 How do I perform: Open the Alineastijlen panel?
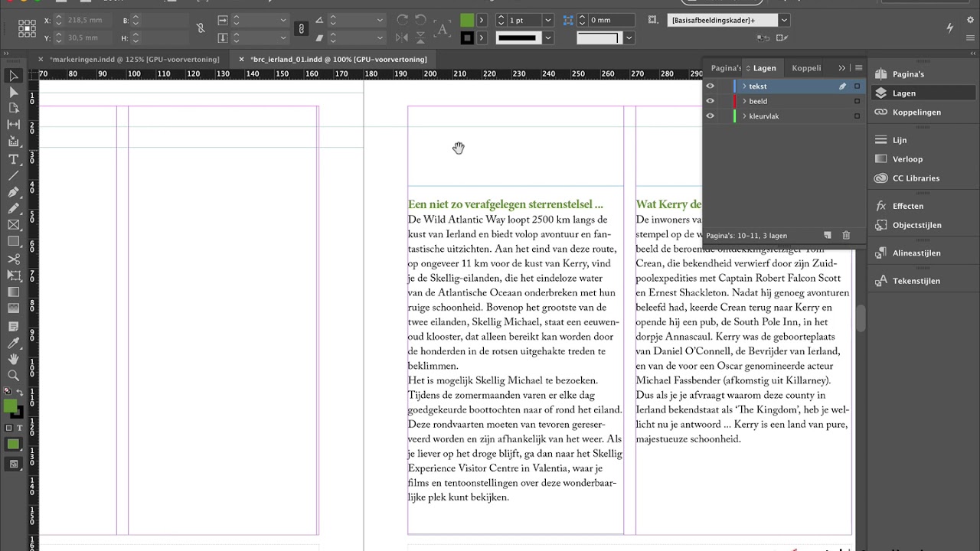[916, 253]
